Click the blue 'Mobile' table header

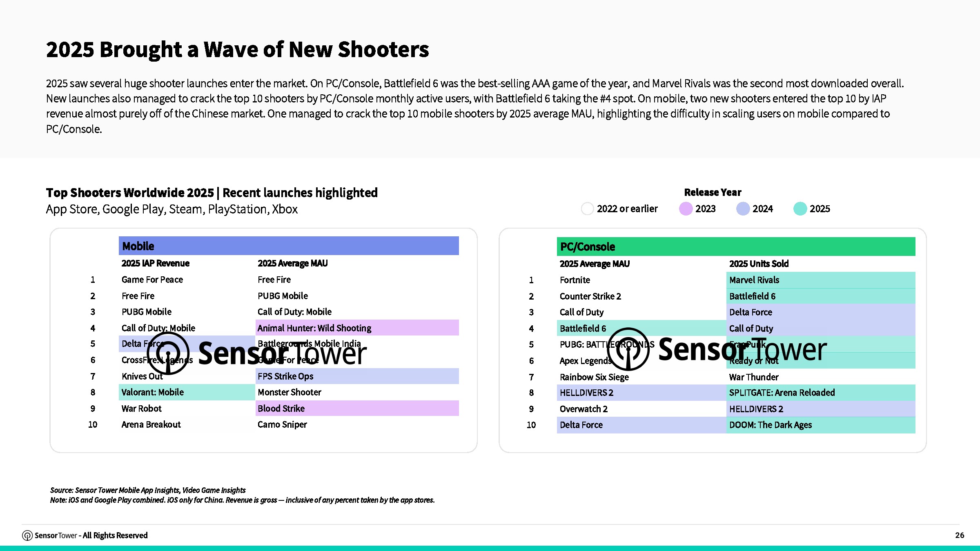[x=289, y=246]
